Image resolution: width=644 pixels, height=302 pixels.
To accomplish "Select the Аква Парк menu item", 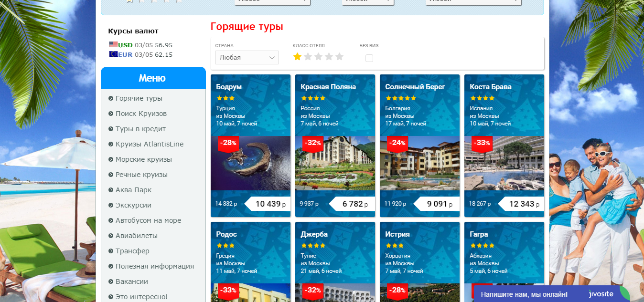I will coord(134,190).
